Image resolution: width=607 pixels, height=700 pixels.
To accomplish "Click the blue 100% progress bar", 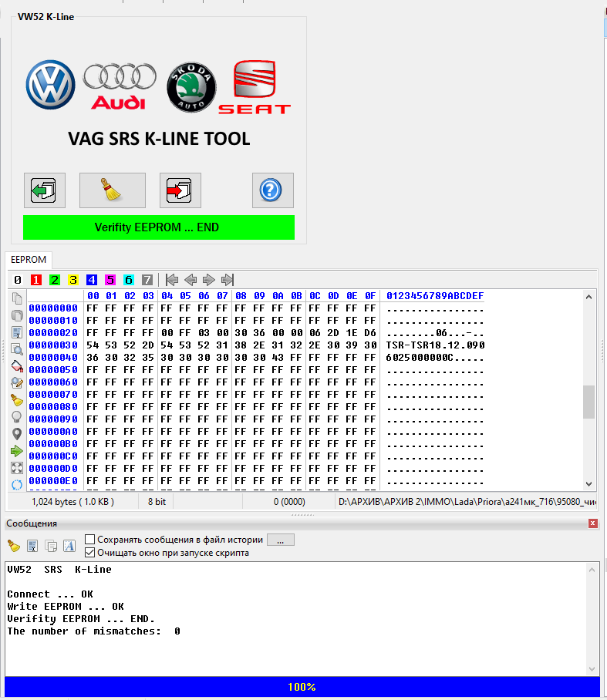I will 302,687.
